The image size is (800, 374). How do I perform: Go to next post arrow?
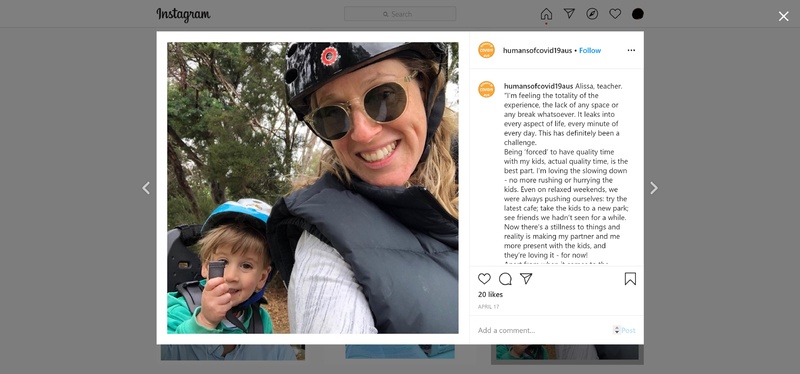coord(654,188)
